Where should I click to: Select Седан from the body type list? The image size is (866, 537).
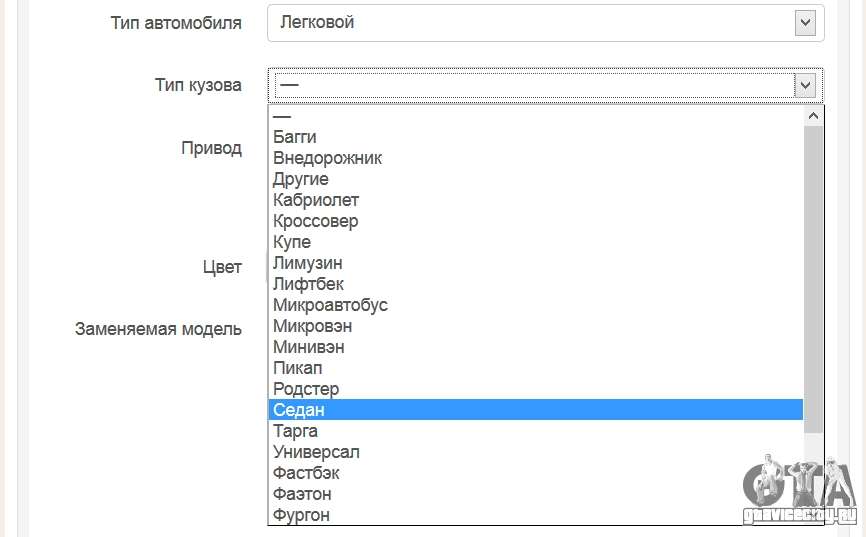[535, 410]
